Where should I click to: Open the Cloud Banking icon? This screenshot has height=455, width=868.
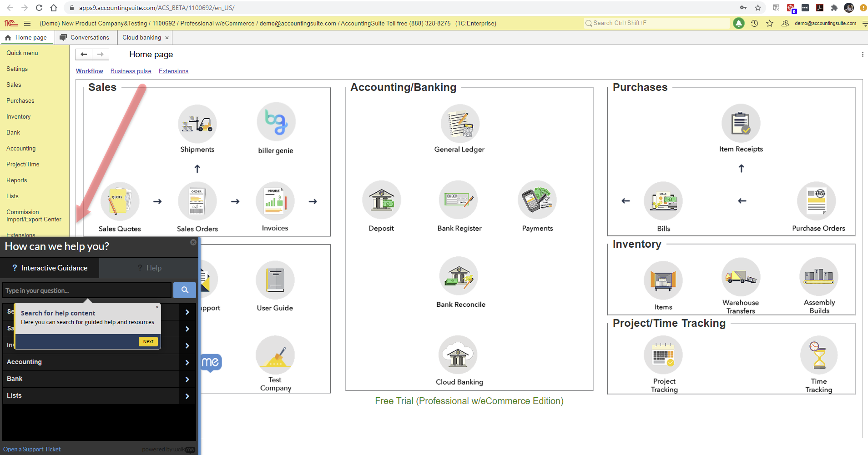pos(459,355)
